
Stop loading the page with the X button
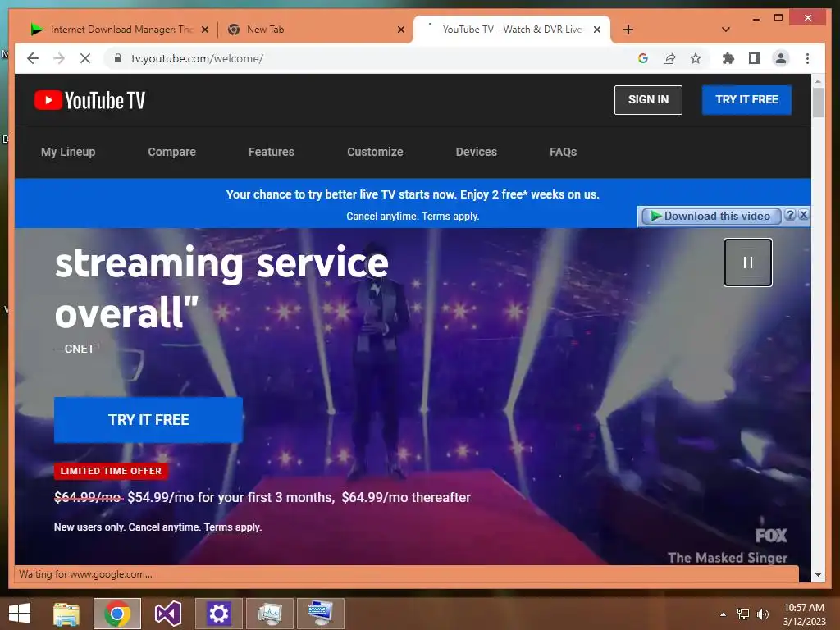point(85,58)
